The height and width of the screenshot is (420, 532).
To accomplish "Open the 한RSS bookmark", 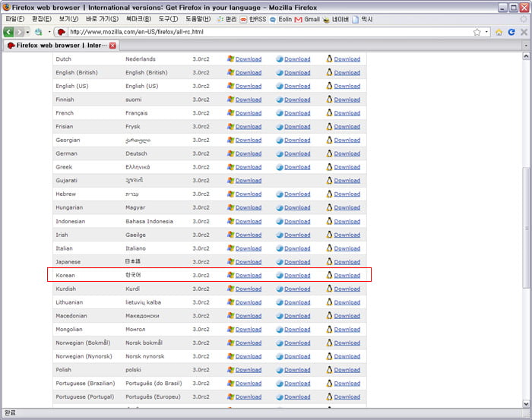I will (x=253, y=20).
